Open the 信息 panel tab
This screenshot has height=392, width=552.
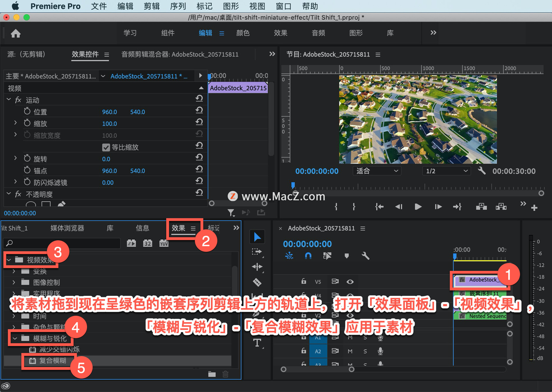point(142,228)
